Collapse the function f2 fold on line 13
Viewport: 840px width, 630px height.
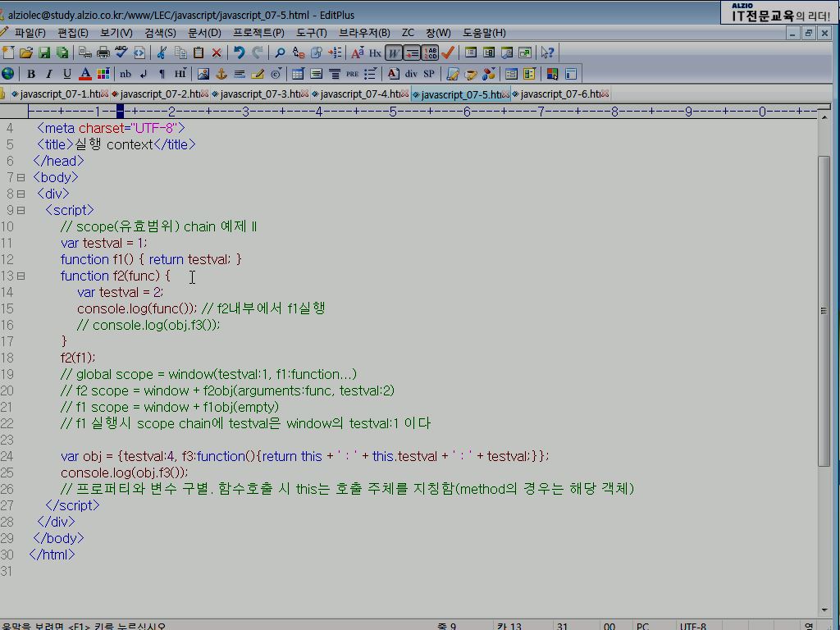pos(21,276)
